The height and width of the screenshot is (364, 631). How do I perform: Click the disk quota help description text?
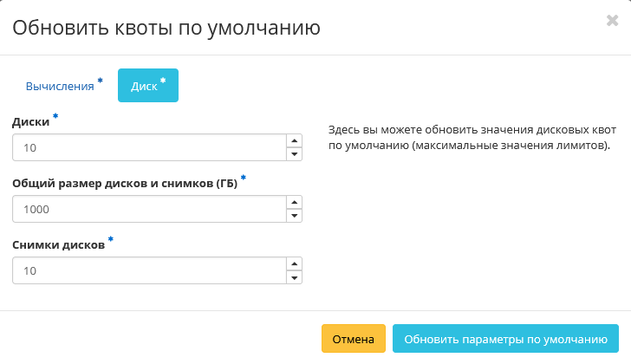(x=469, y=137)
